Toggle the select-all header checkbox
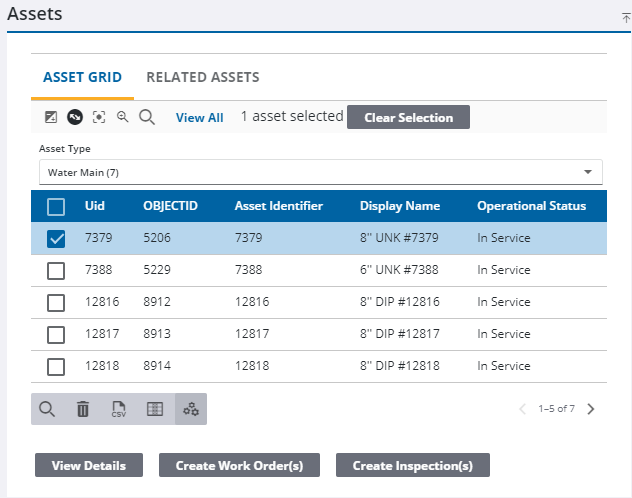The width and height of the screenshot is (632, 498). coord(57,207)
